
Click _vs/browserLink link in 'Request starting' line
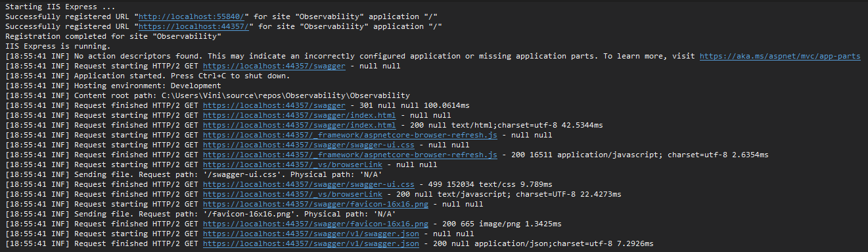pos(292,164)
